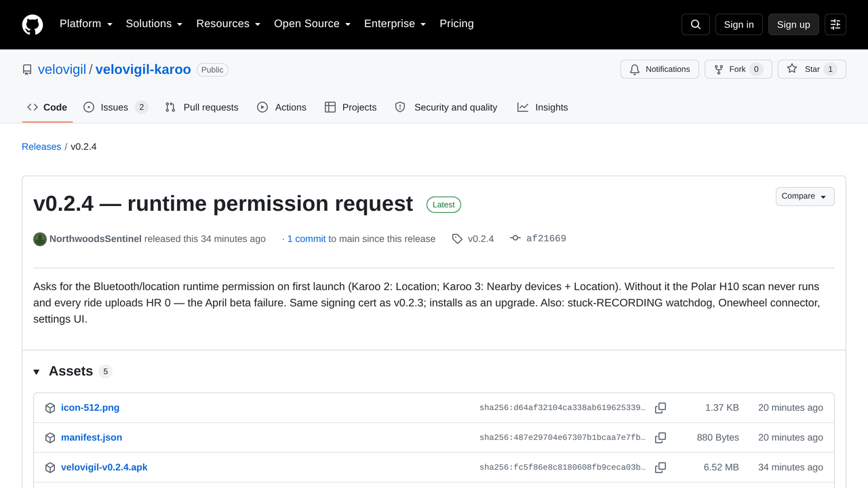The height and width of the screenshot is (488, 868).
Task: Open the 1 commit link
Action: tap(307, 239)
